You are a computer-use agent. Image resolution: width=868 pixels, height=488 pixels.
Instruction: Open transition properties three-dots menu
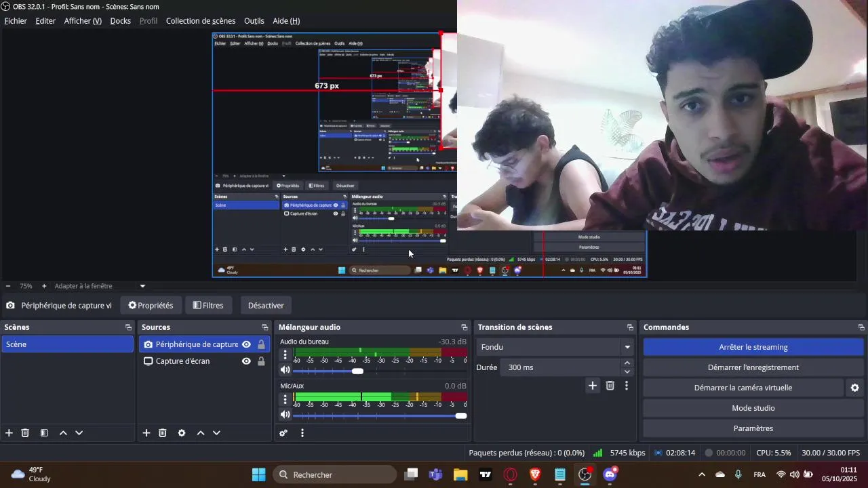tap(627, 386)
